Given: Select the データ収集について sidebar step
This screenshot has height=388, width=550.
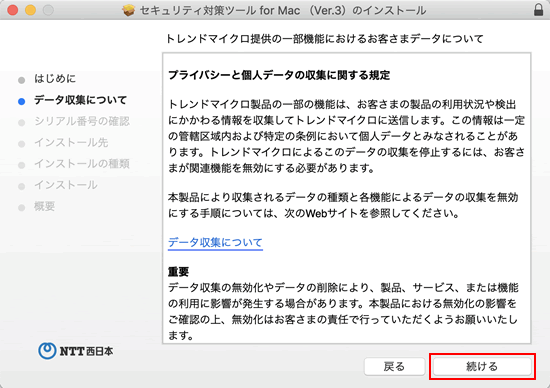Looking at the screenshot, I should point(80,100).
